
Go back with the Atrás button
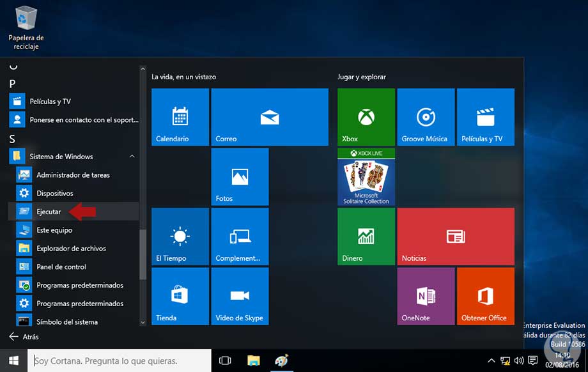coord(24,336)
